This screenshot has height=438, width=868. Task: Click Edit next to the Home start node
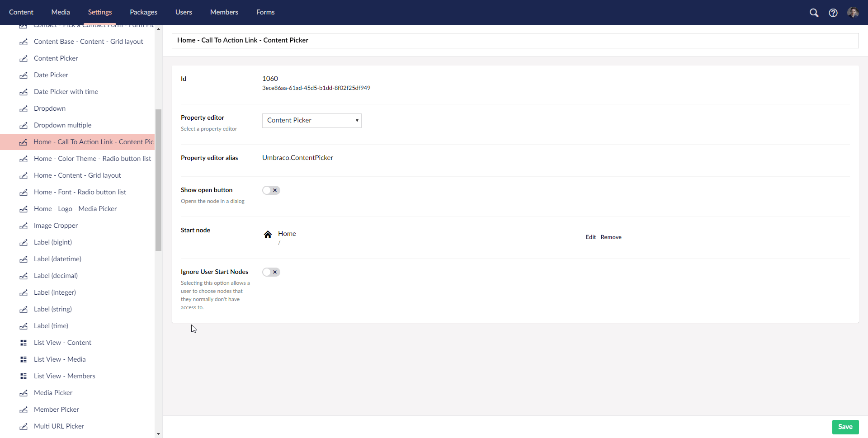tap(590, 237)
